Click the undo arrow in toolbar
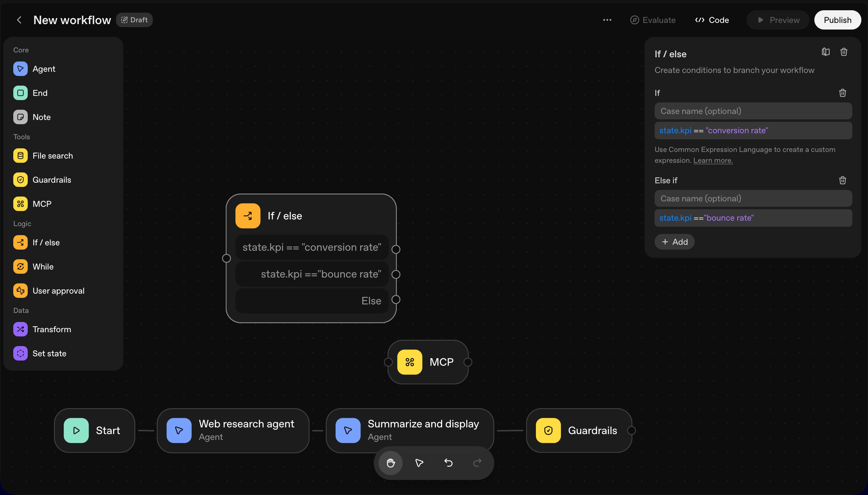The height and width of the screenshot is (495, 868). [448, 463]
